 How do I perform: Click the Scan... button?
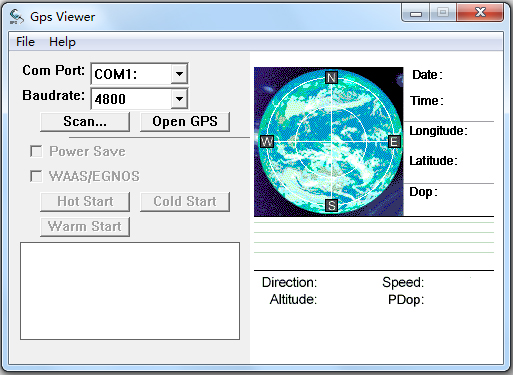[85, 122]
